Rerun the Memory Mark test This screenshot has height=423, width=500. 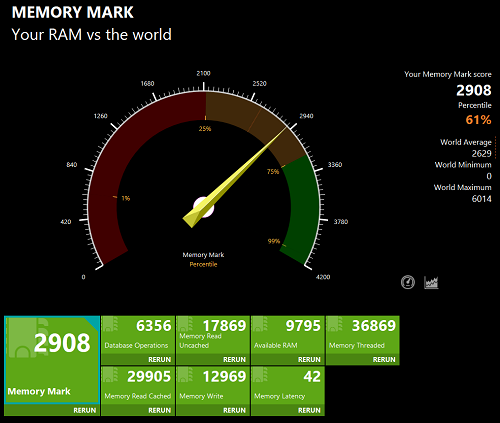pos(85,410)
